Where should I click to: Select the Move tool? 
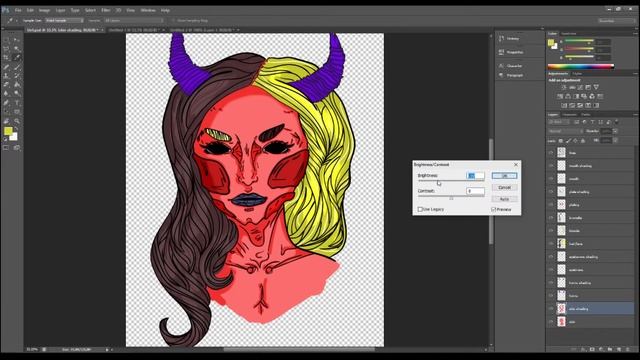17,40
